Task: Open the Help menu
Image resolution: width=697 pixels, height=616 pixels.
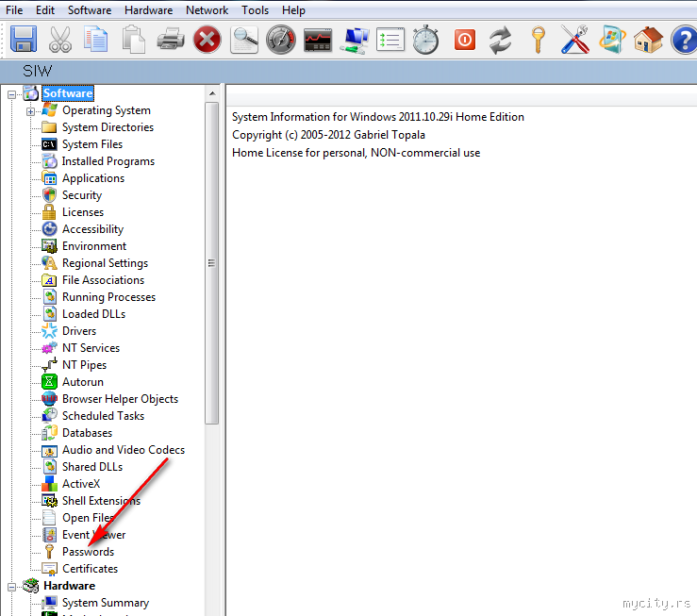Action: [x=293, y=9]
